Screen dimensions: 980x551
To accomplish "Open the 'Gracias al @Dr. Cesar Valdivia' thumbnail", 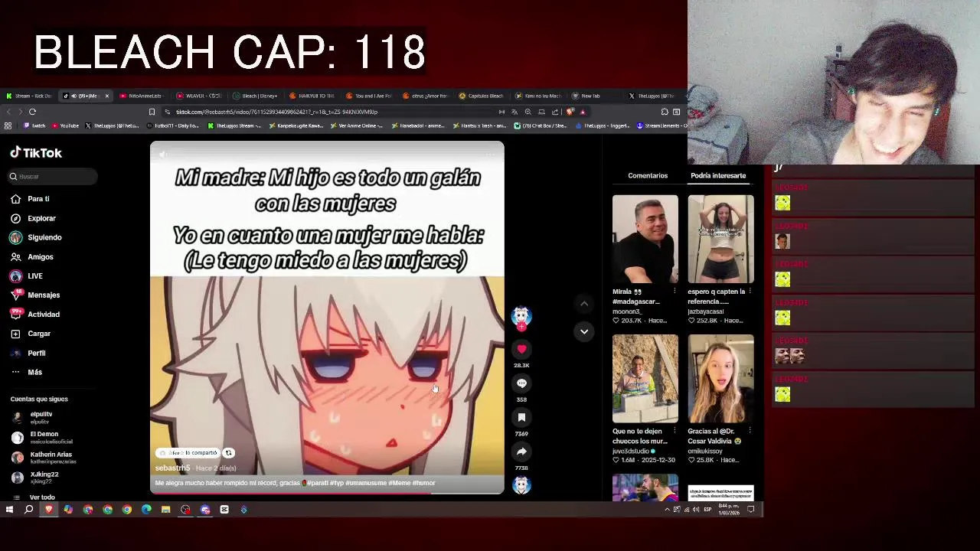I will pyautogui.click(x=720, y=379).
